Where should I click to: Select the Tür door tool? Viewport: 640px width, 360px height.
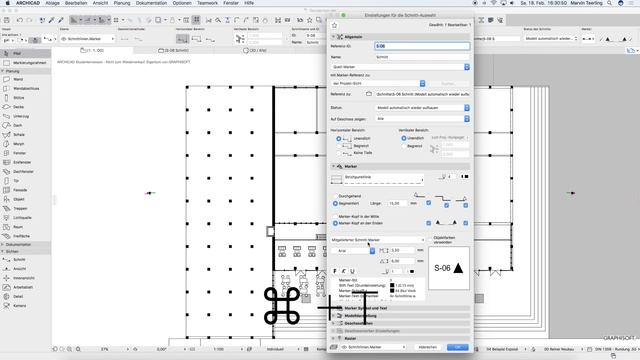(x=25, y=181)
